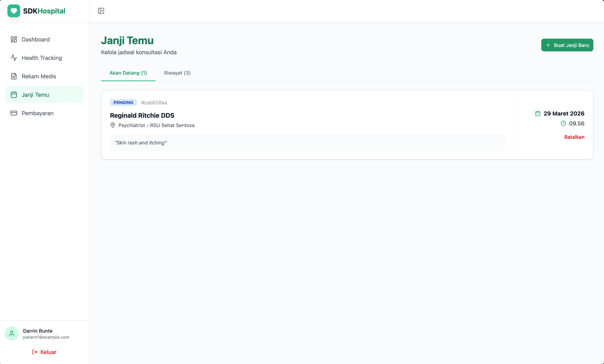
Task: Click the Rekam Medis document icon
Action: pyautogui.click(x=14, y=76)
